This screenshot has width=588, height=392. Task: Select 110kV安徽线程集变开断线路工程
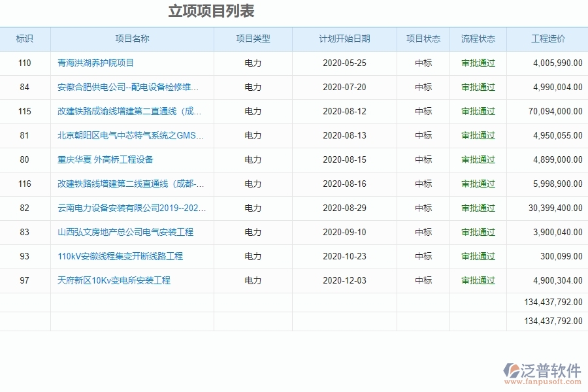click(119, 256)
